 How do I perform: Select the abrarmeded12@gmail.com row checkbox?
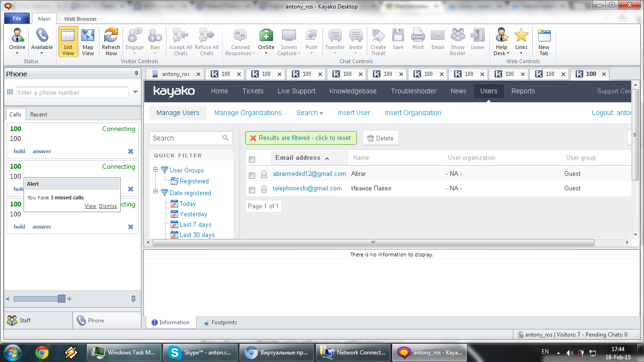[252, 175]
